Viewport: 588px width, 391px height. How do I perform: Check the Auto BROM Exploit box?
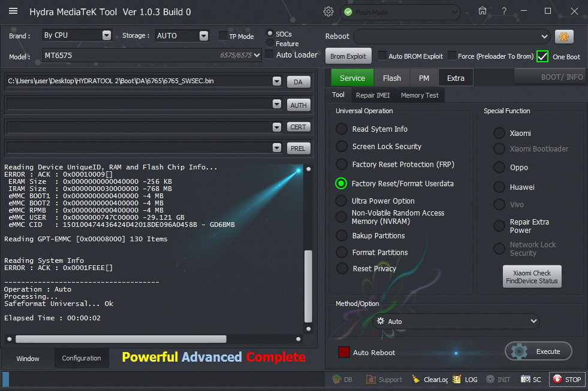[382, 56]
